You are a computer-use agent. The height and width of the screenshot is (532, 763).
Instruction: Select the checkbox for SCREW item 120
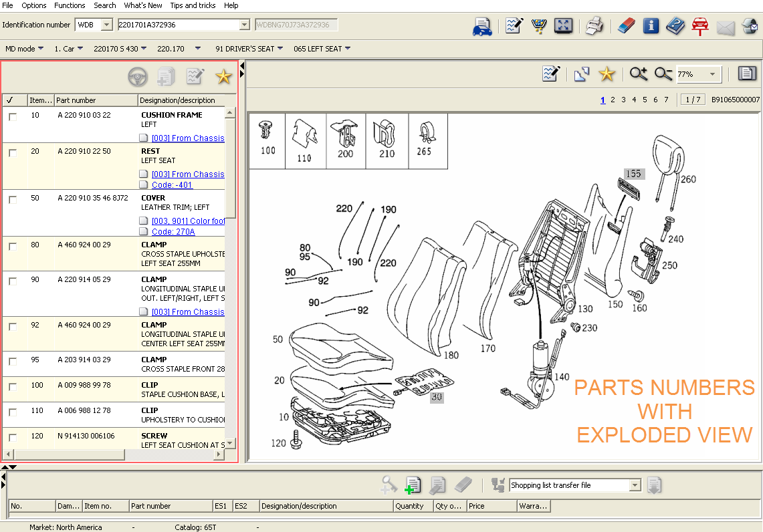point(11,436)
